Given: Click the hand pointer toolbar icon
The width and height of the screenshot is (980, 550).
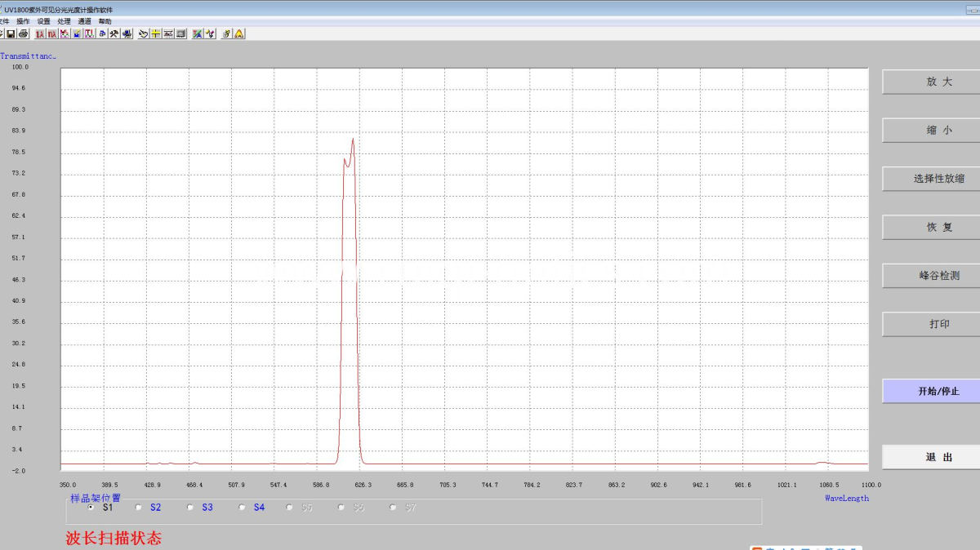Looking at the screenshot, I should click(143, 33).
